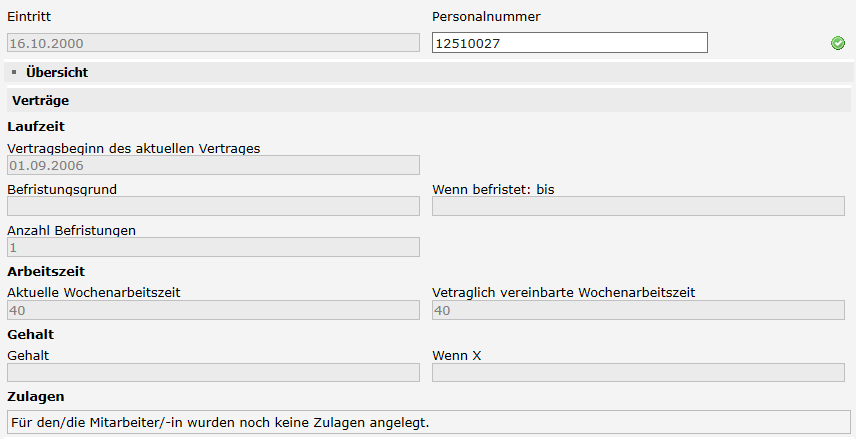
Task: Click the bold Gehalt section heading
Action: [x=30, y=334]
